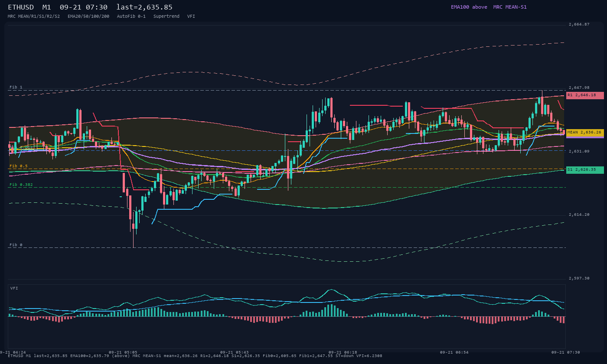Click the Supertrend legend entry
607x364 pixels.
(x=166, y=16)
